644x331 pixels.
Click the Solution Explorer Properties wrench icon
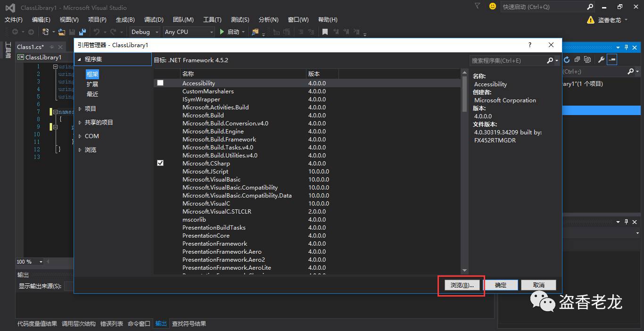pos(601,59)
